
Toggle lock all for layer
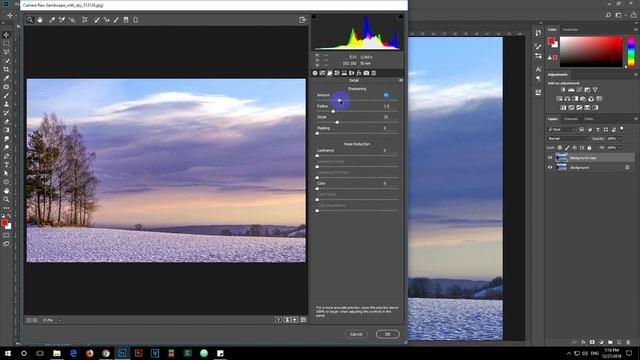coord(589,148)
